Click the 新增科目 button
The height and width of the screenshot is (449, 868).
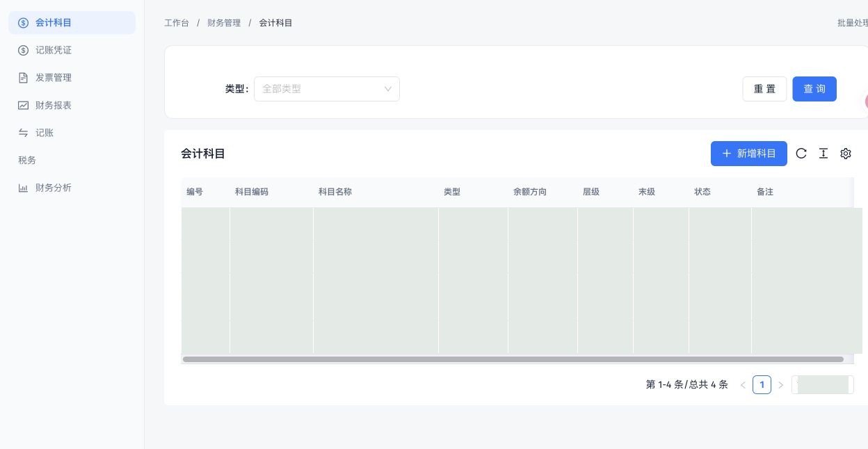(749, 154)
